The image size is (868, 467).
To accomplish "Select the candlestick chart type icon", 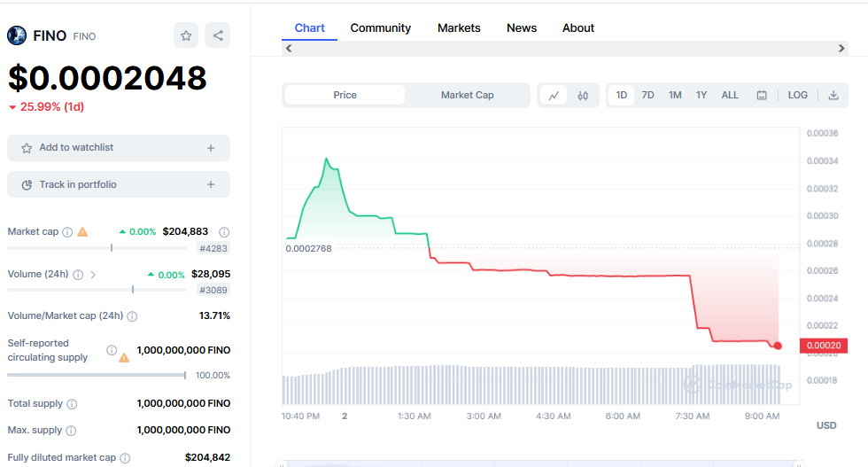I will pyautogui.click(x=583, y=96).
